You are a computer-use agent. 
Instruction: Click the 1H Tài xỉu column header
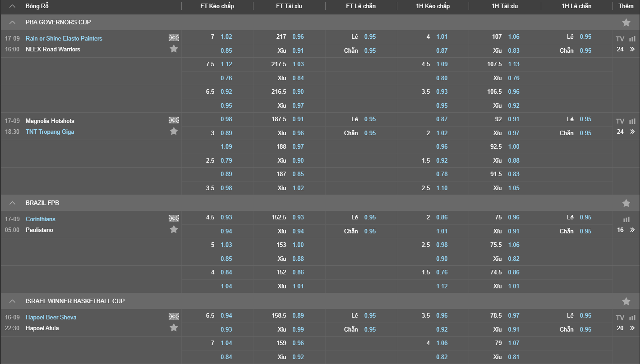tap(504, 6)
